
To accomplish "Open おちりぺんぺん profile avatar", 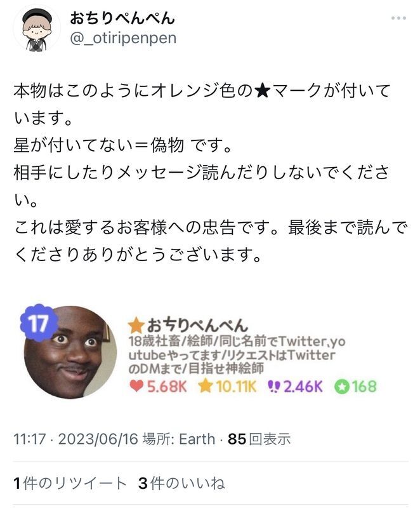I will (x=37, y=29).
